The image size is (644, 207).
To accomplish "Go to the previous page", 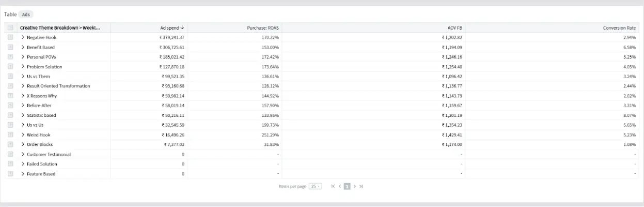I will tap(340, 186).
